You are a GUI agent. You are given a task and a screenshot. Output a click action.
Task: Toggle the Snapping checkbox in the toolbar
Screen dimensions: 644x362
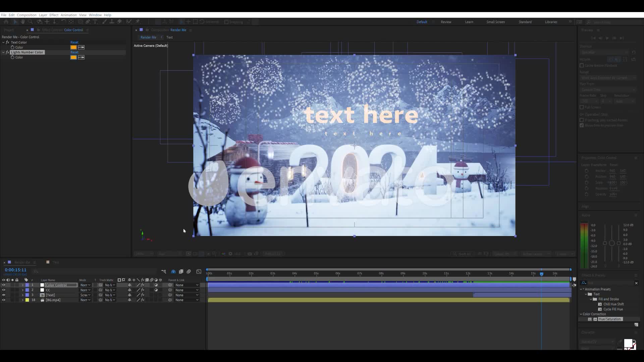(226, 22)
